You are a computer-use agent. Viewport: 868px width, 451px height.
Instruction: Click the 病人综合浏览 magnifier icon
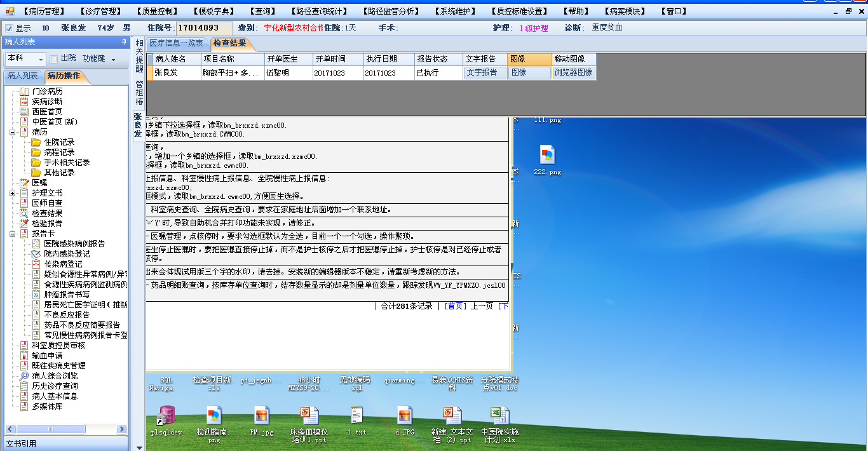(x=24, y=376)
